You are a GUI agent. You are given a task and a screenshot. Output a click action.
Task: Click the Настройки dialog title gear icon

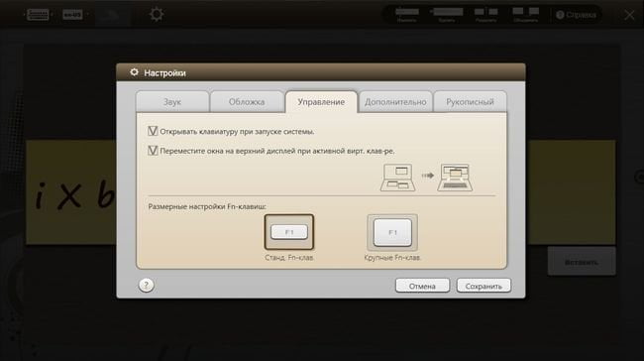[135, 72]
